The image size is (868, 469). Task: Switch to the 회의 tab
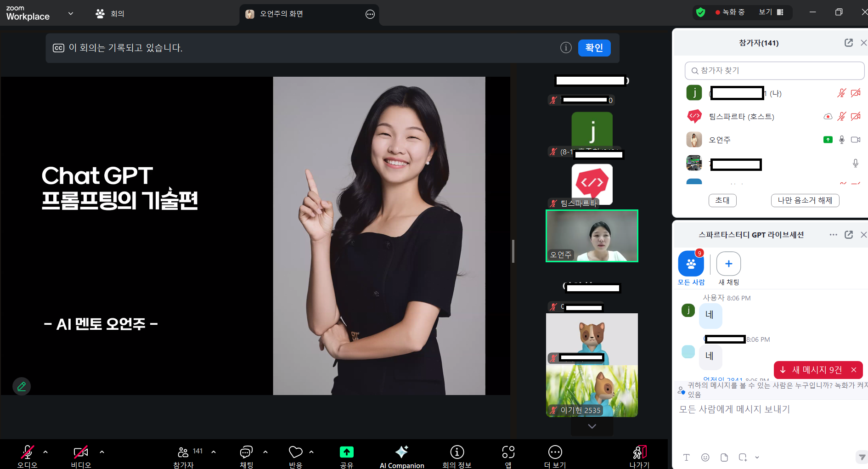click(110, 14)
